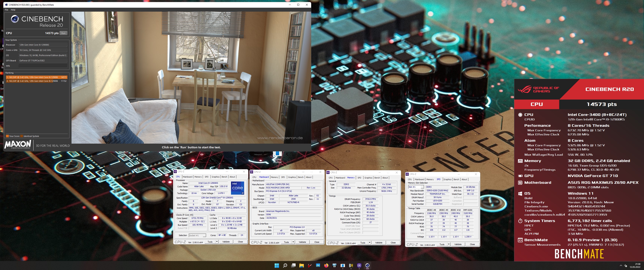Screen dimensions: 644x270
Task: Click Tools button in CPU-Z Memory window
Action: pos(363,243)
